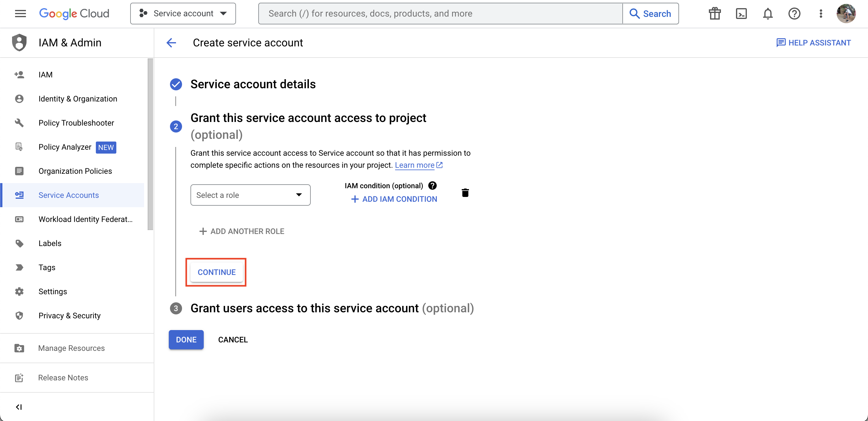Image resolution: width=868 pixels, height=421 pixels.
Task: Open the Help Assistant panel
Action: 813,43
